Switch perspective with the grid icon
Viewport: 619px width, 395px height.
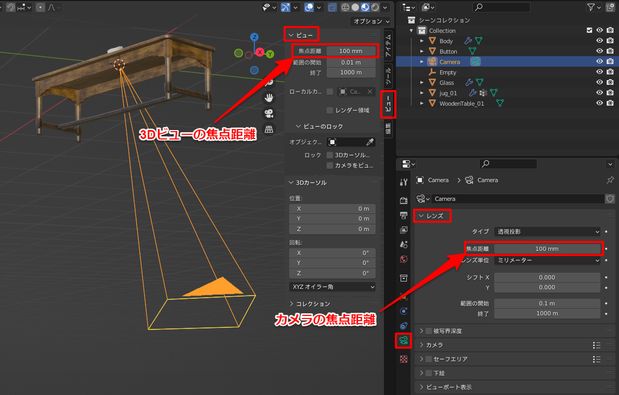(269, 129)
